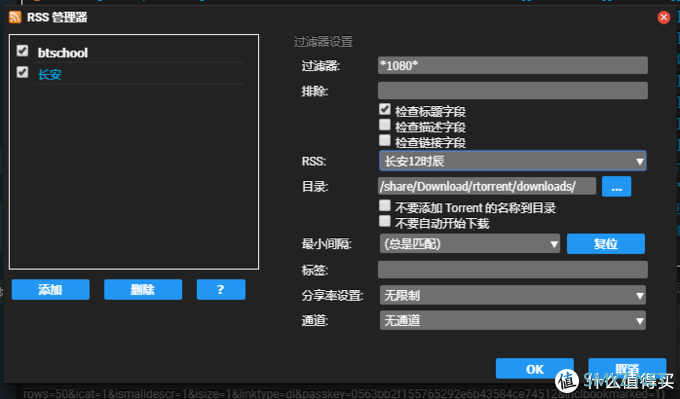This screenshot has width=680, height=399.
Task: Open the RSS dropdown showing 长安12时辰
Action: (513, 161)
